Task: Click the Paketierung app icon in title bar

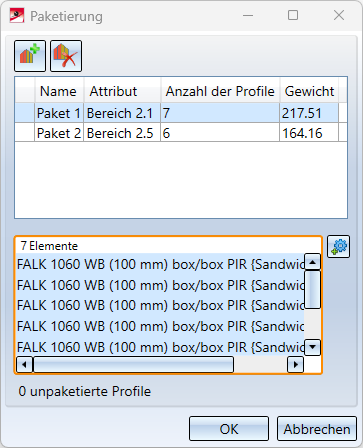Action: pos(17,16)
